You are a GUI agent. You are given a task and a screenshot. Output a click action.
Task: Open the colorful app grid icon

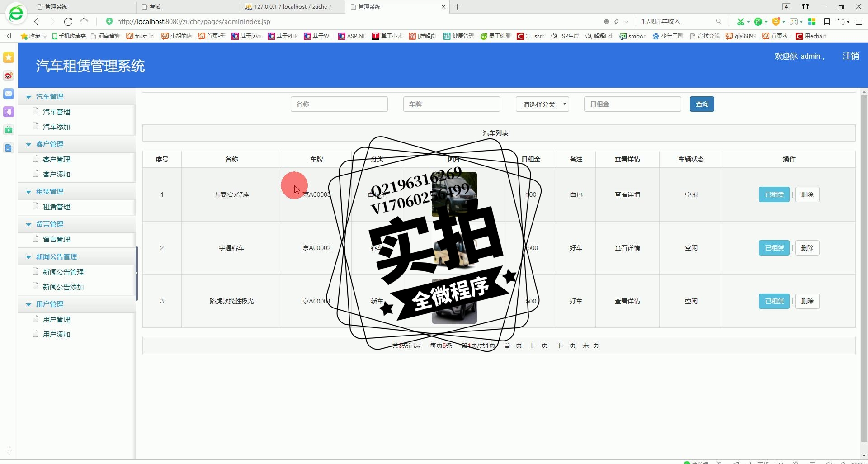point(812,21)
